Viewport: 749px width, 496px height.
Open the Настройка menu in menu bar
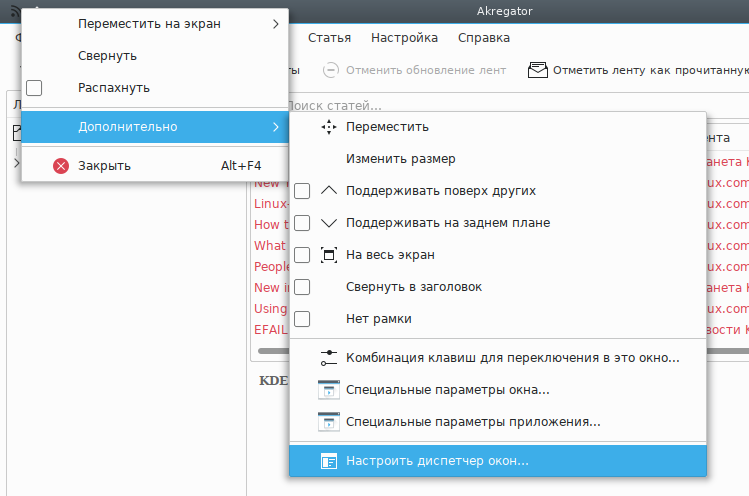pos(404,38)
